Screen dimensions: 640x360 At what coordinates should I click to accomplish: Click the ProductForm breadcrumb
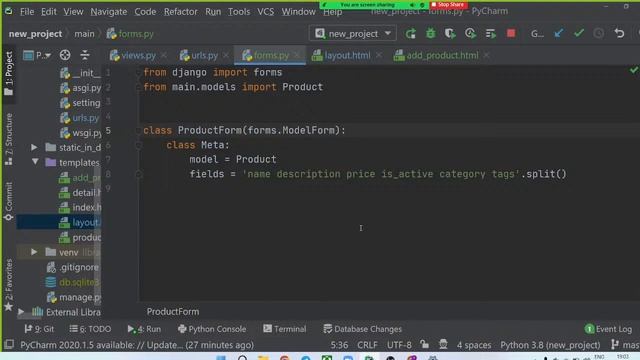pyautogui.click(x=173, y=312)
